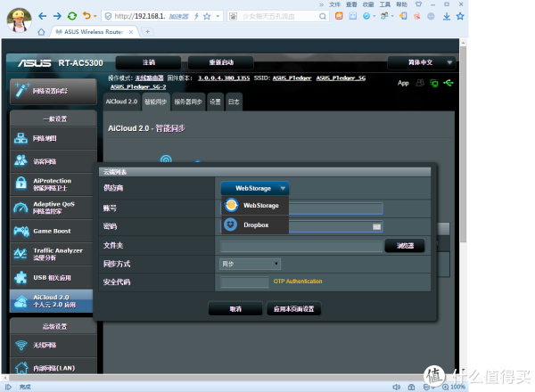Switch to the log tab
This screenshot has height=392, width=535.
tap(234, 102)
